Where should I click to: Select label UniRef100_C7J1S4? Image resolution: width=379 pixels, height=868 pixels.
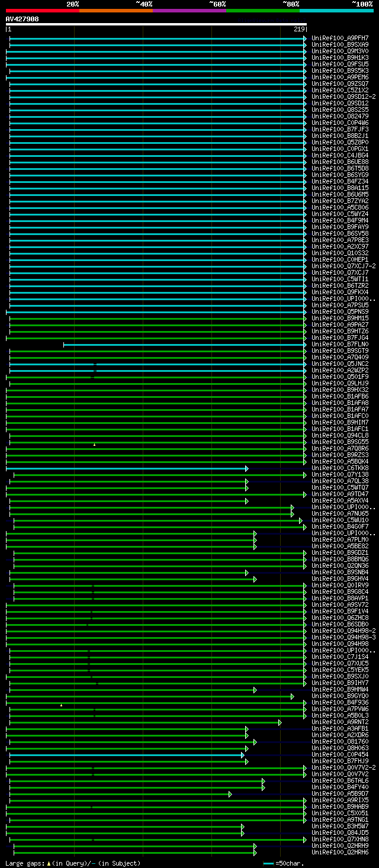click(x=340, y=657)
